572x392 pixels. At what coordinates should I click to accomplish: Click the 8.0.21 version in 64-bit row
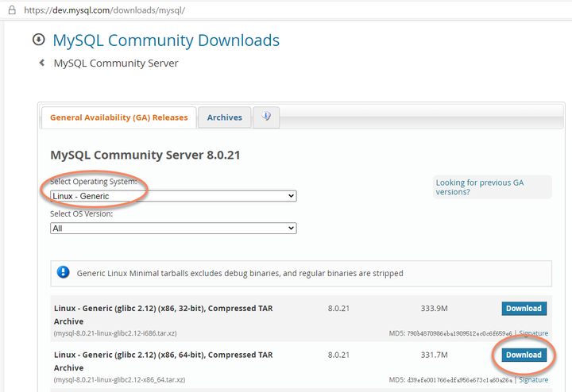(x=338, y=355)
